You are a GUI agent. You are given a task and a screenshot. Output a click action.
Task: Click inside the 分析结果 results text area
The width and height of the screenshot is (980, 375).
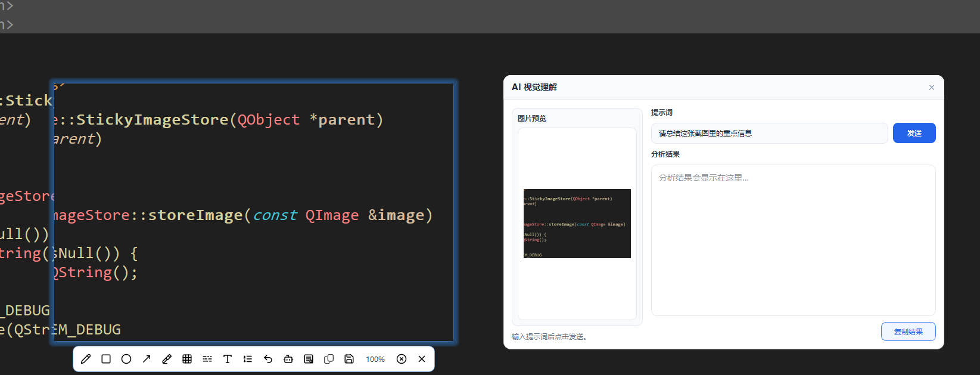(x=794, y=240)
